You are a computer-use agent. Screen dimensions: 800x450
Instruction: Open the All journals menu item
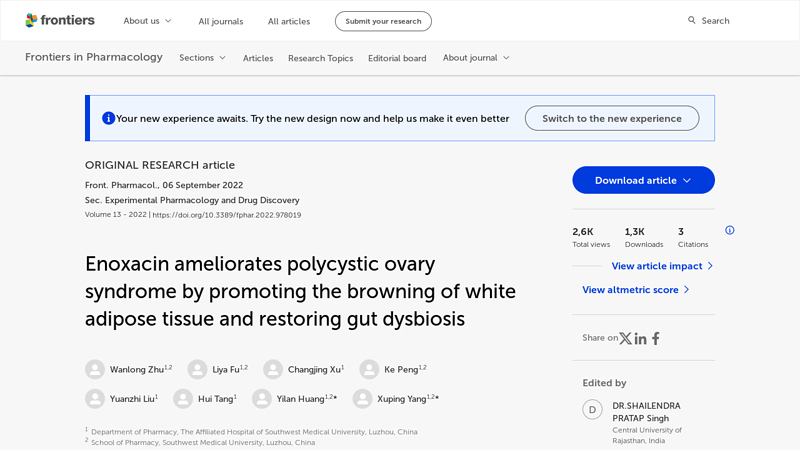coord(220,21)
